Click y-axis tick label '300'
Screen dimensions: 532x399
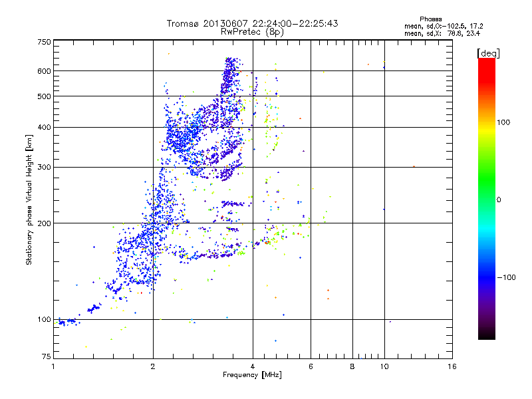pos(44,168)
